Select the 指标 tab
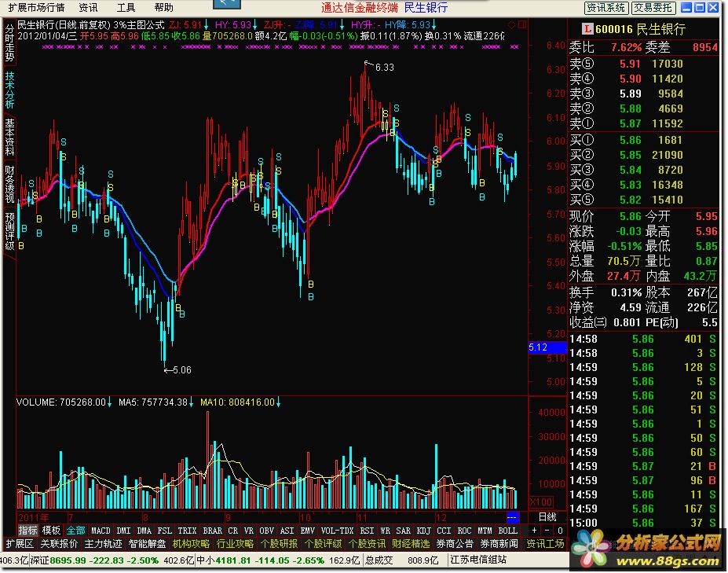The height and width of the screenshot is (573, 728). [27, 531]
